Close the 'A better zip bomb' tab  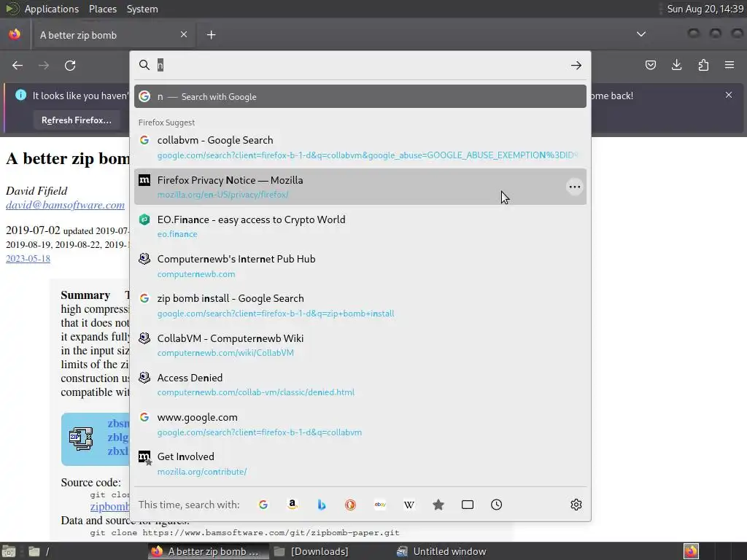(183, 34)
